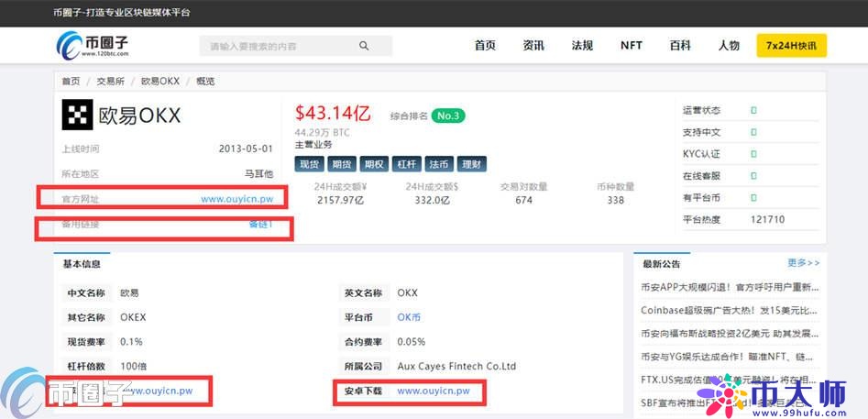Click the 马耳他 region value
This screenshot has width=868, height=419.
coord(259,174)
